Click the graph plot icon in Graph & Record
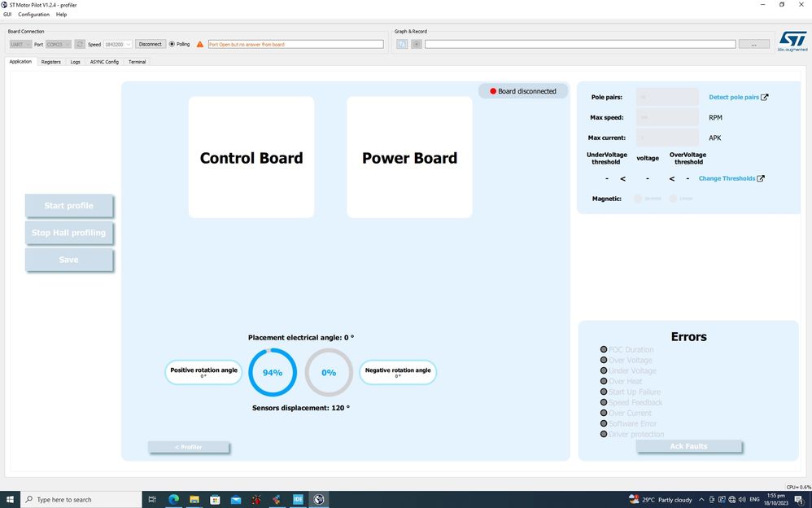This screenshot has height=508, width=812. pos(402,44)
